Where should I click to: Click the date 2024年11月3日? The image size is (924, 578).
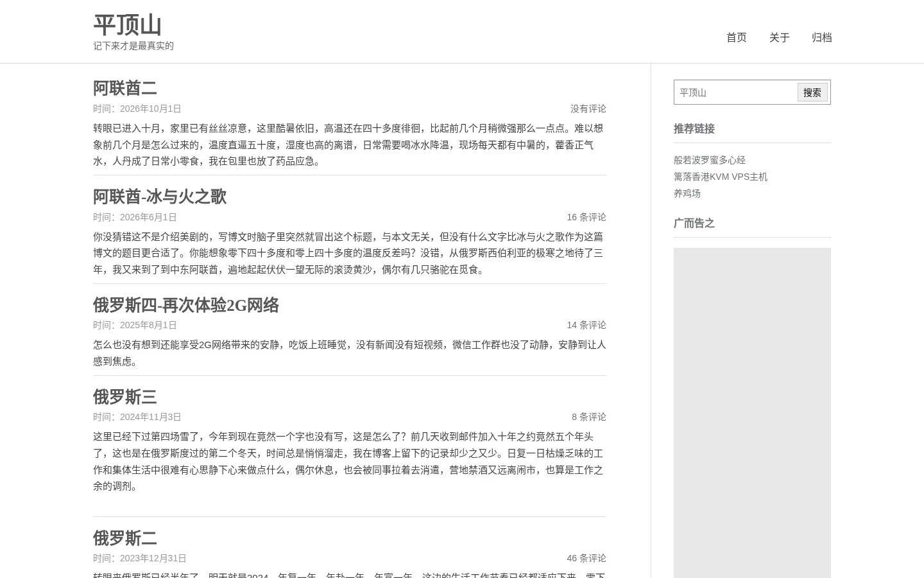151,417
